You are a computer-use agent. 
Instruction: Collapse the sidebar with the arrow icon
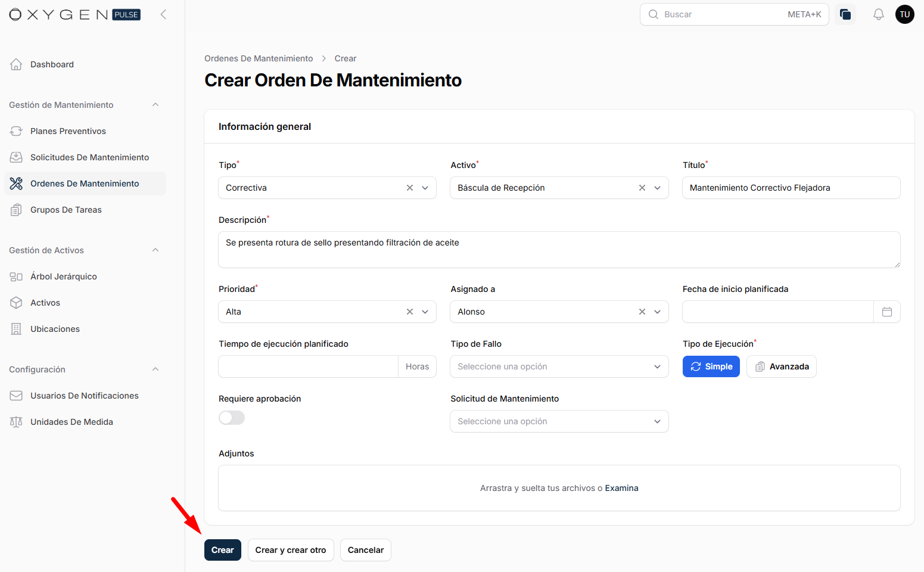163,14
